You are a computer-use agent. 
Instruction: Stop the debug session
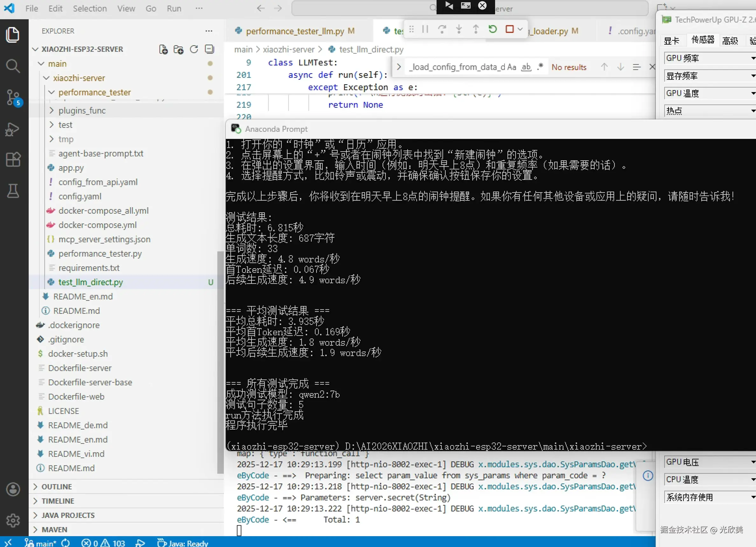pyautogui.click(x=509, y=29)
